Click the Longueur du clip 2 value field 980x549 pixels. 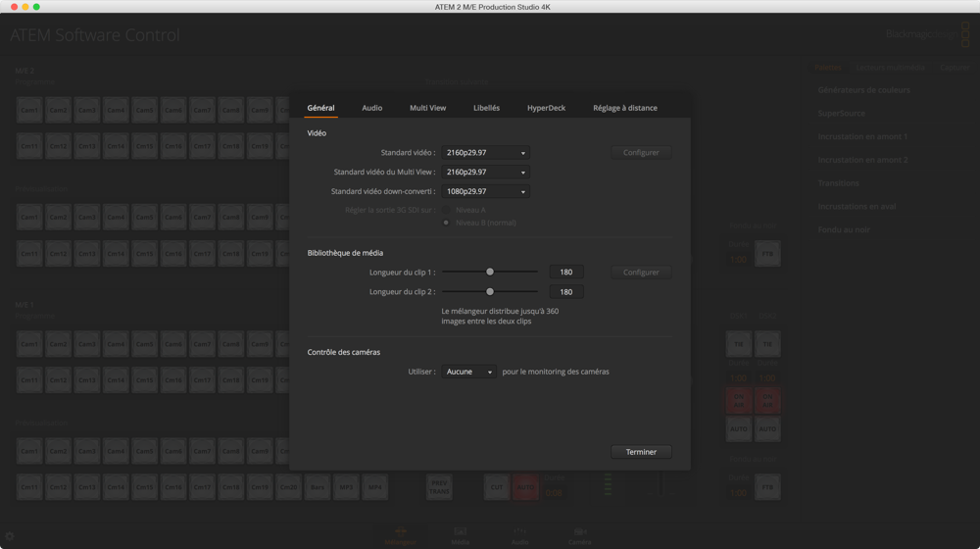566,291
